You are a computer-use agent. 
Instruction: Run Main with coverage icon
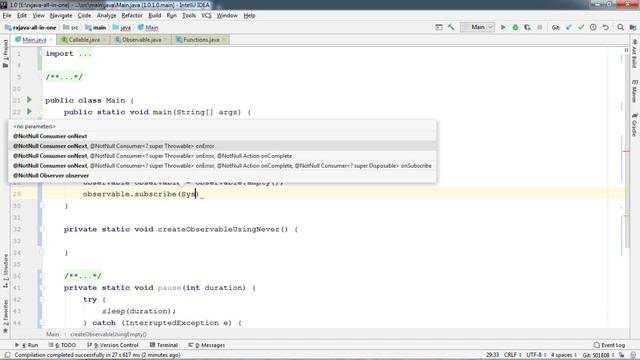[x=527, y=27]
